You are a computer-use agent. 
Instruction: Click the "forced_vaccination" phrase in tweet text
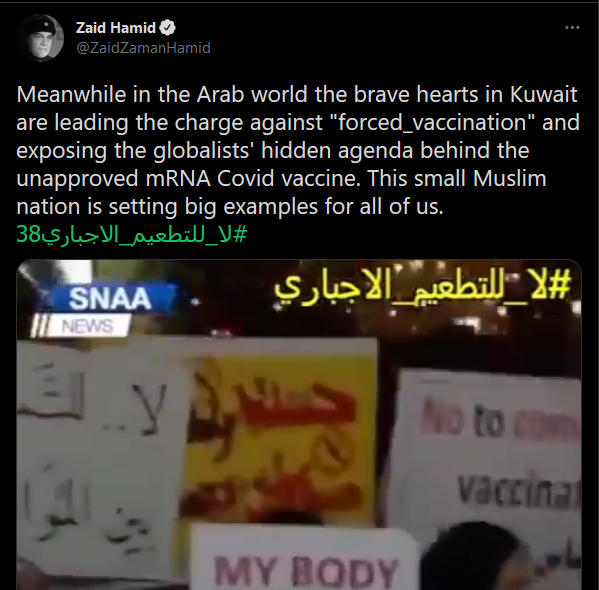pos(432,122)
